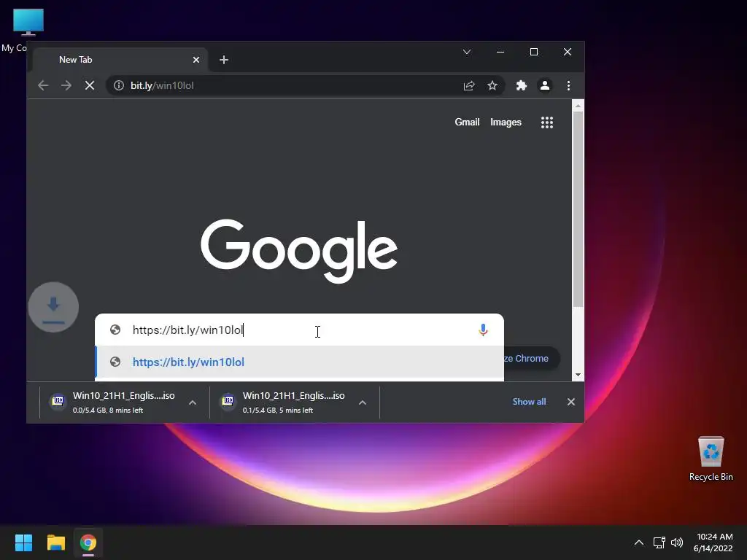Show hidden system tray icons
This screenshot has height=560, width=747.
point(639,542)
